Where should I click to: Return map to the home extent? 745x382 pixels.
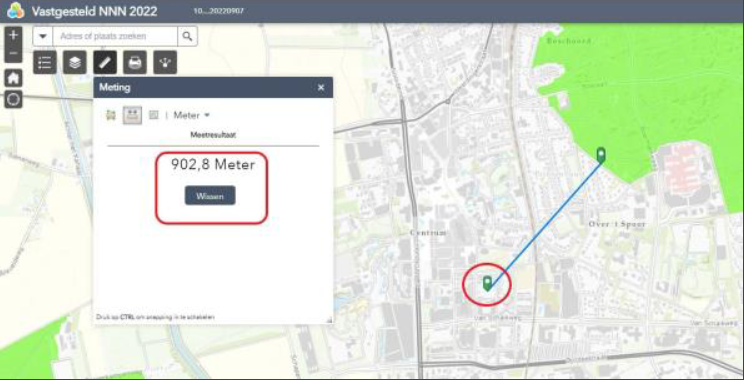[13, 78]
